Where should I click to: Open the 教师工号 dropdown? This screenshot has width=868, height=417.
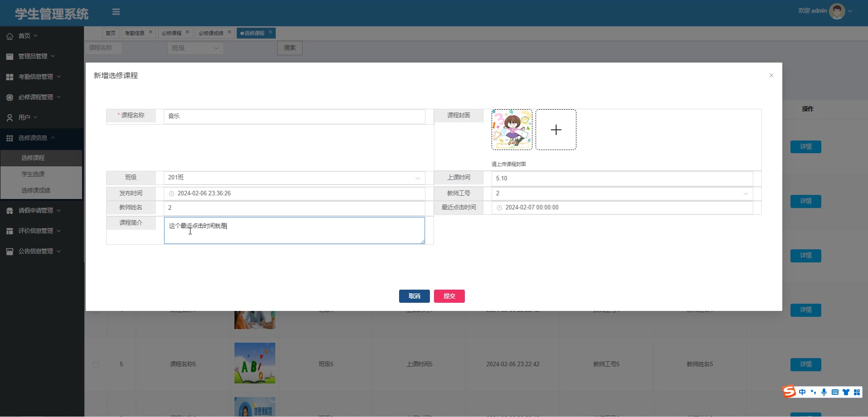tap(622, 194)
